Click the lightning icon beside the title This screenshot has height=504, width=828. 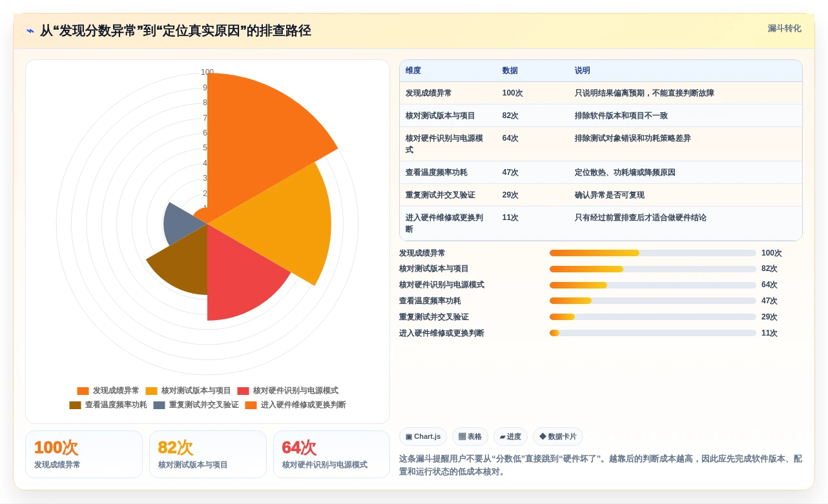pos(30,30)
